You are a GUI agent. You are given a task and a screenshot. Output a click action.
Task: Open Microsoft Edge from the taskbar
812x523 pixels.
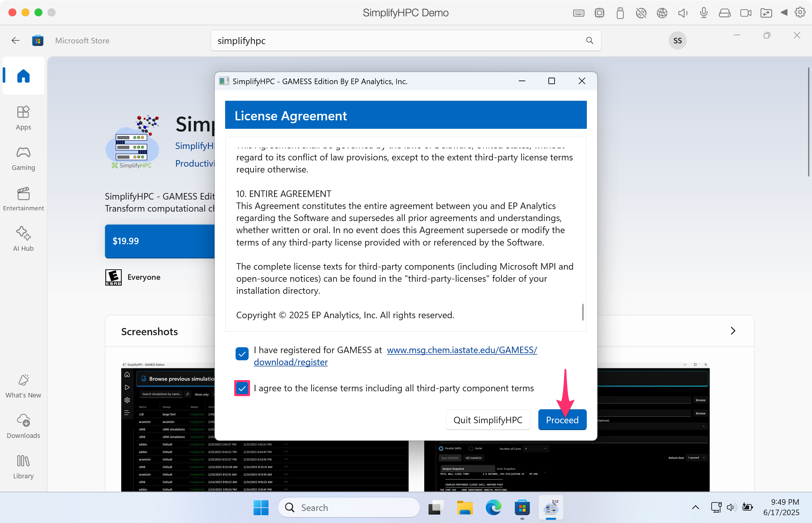493,507
